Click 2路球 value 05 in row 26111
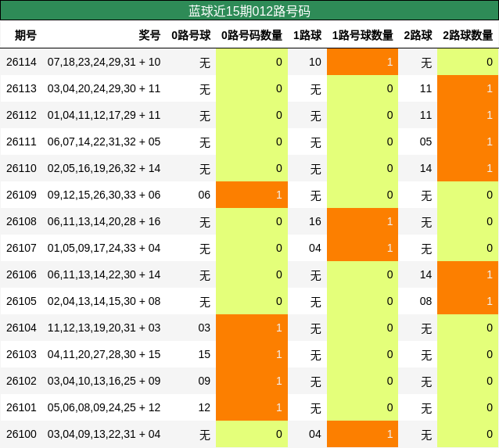The image size is (499, 448). (425, 142)
